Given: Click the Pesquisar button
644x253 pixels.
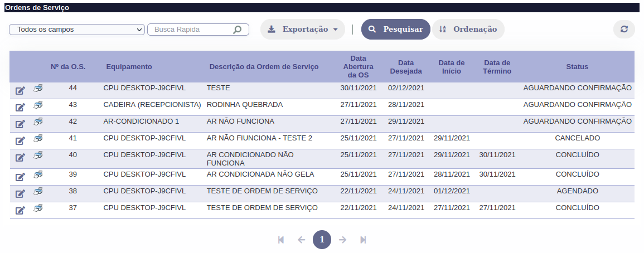Looking at the screenshot, I should (x=395, y=30).
